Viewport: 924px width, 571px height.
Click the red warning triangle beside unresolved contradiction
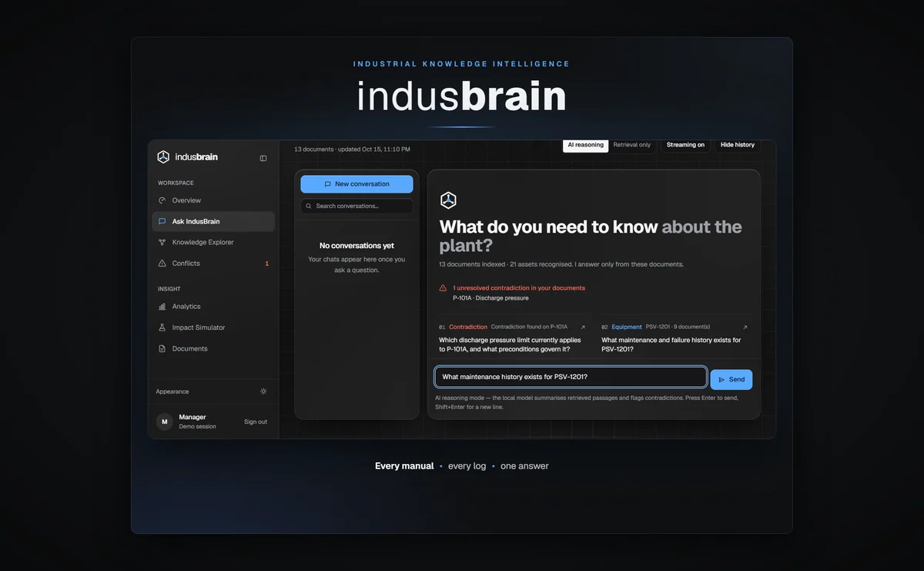[x=443, y=288]
